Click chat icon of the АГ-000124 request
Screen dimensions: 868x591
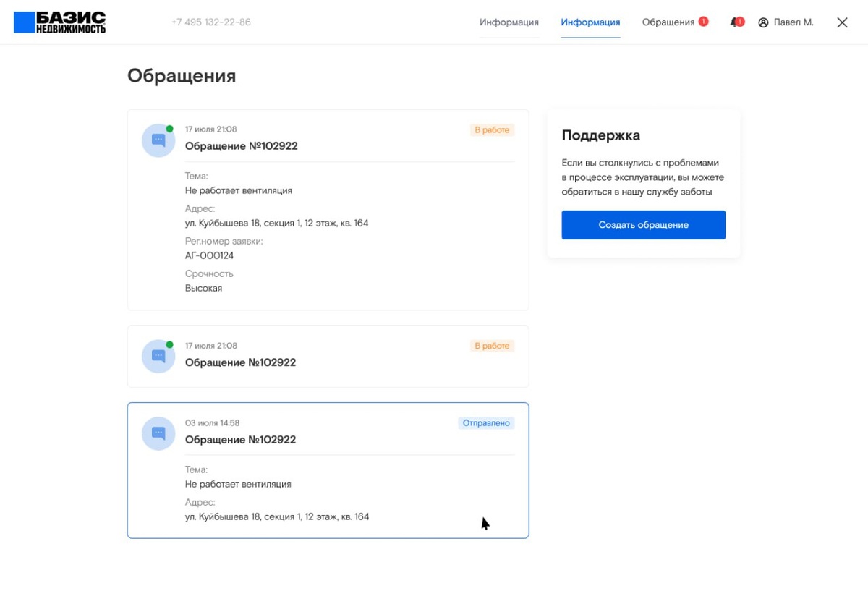pos(158,140)
